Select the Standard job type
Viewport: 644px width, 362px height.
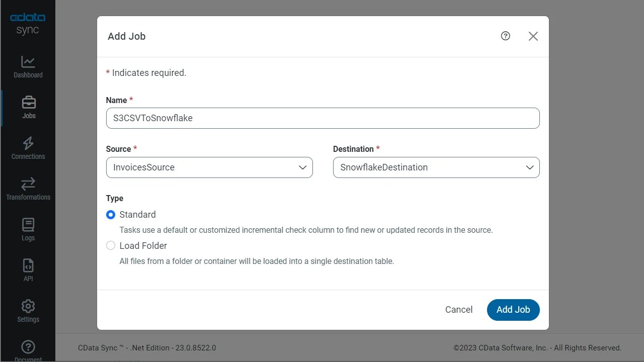[110, 215]
